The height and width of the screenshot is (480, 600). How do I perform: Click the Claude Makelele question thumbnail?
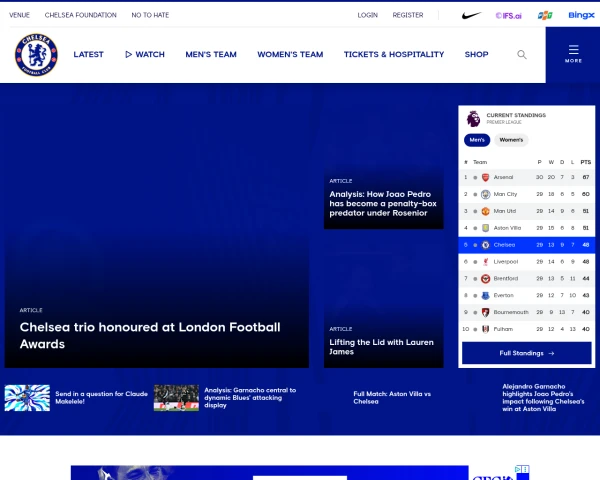(27, 398)
